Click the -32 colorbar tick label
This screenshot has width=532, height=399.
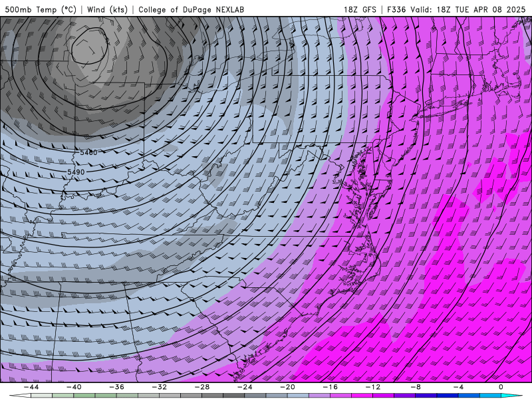(160, 387)
